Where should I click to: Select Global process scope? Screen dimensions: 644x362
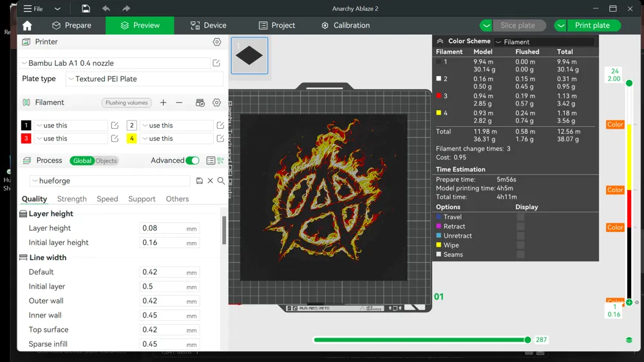coord(82,160)
